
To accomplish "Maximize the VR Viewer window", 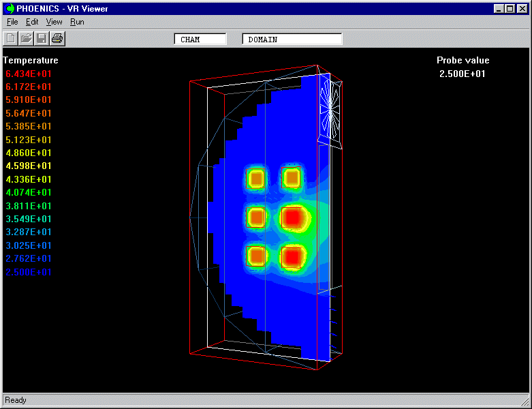I will pos(510,9).
